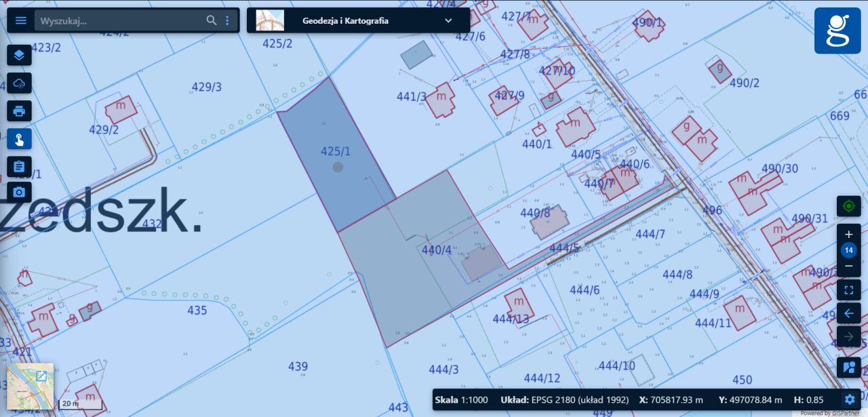Image resolution: width=868 pixels, height=417 pixels.
Task: Click parcel label 435
Action: [x=197, y=310]
